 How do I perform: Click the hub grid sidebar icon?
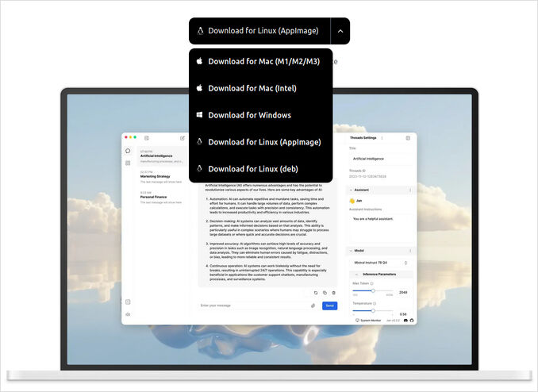click(128, 163)
